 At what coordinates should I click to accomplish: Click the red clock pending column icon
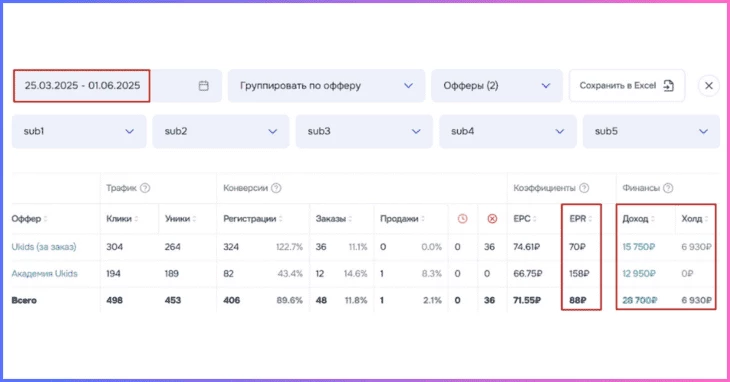(x=462, y=219)
